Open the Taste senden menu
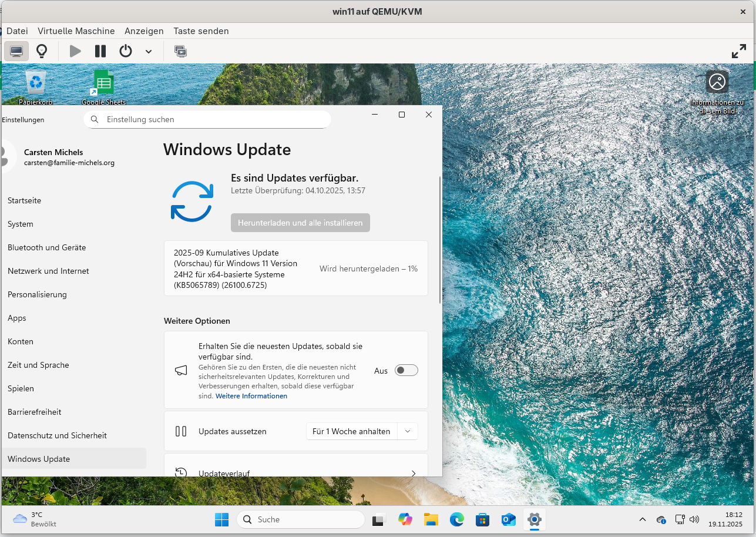This screenshot has height=537, width=756. coord(201,31)
